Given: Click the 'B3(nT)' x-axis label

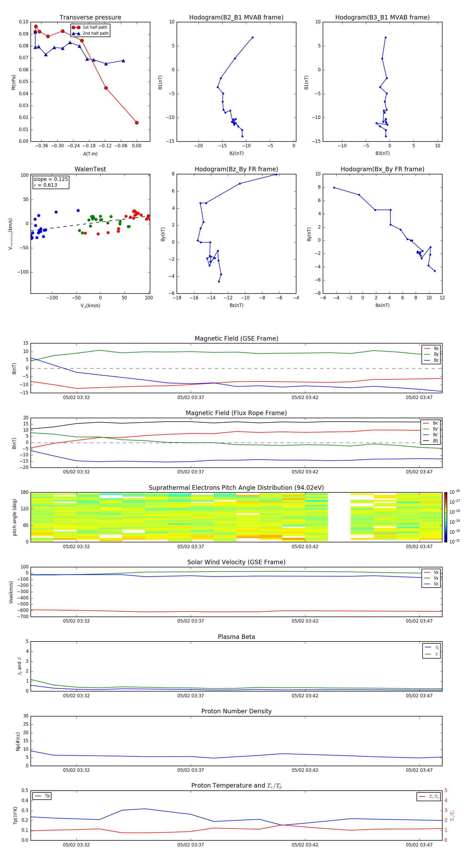Looking at the screenshot, I should 382,154.
